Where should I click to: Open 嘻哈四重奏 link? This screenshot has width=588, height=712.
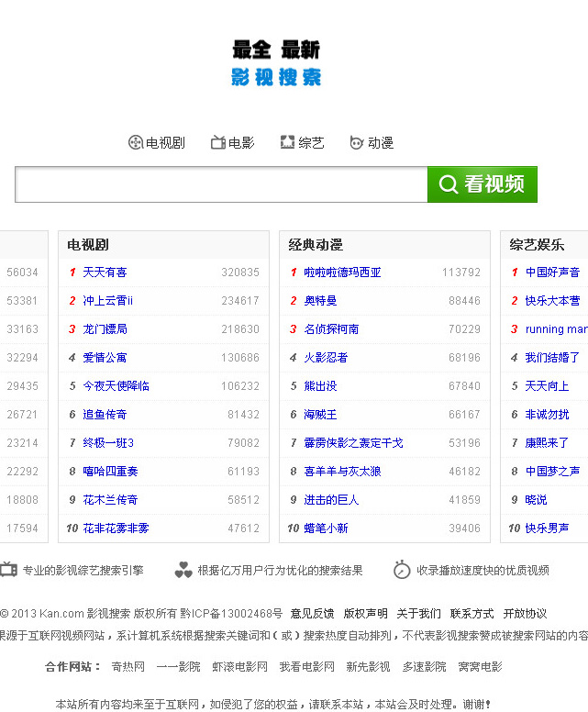coord(110,472)
